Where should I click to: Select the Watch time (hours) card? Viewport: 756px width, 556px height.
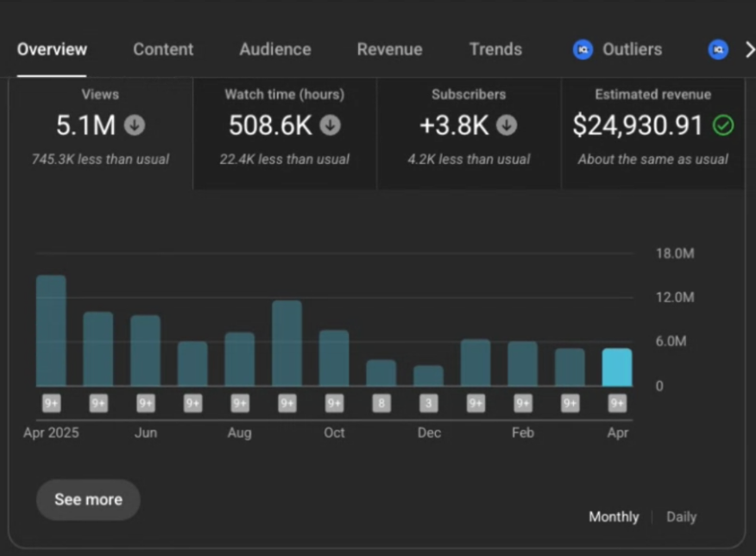[x=285, y=134]
